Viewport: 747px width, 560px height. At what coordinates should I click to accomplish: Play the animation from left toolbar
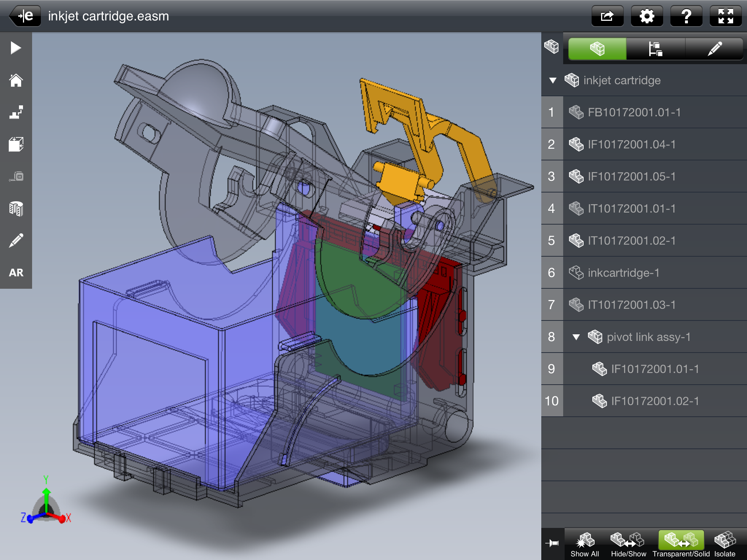16,48
